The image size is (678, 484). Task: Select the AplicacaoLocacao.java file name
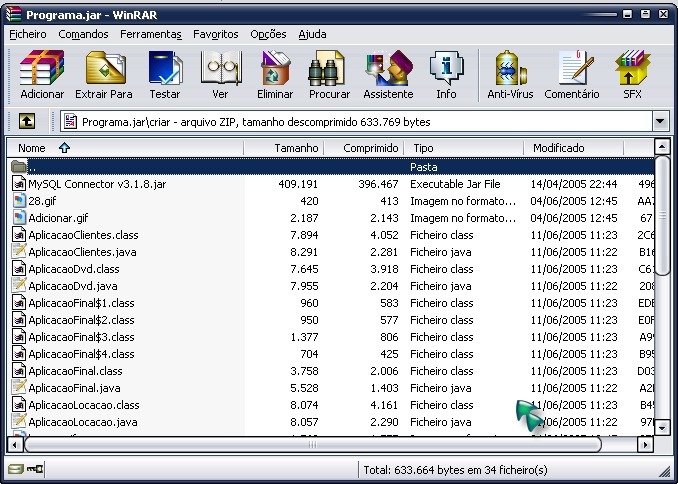pyautogui.click(x=83, y=422)
